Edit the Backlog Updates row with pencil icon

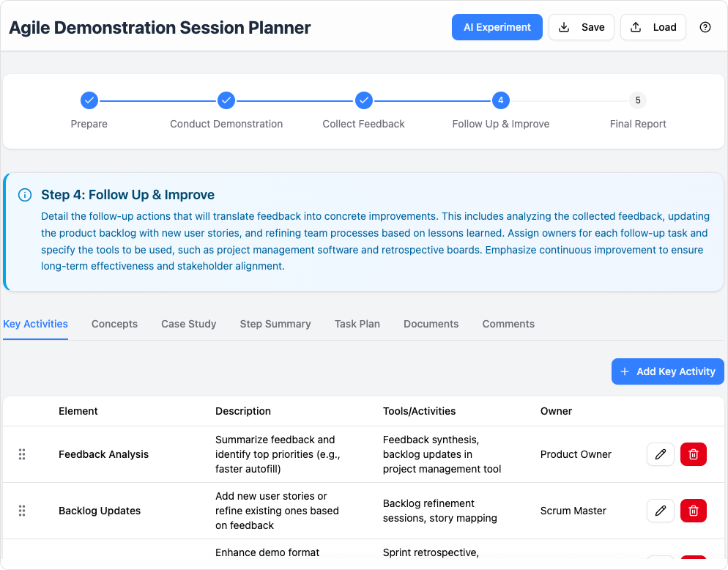point(660,511)
